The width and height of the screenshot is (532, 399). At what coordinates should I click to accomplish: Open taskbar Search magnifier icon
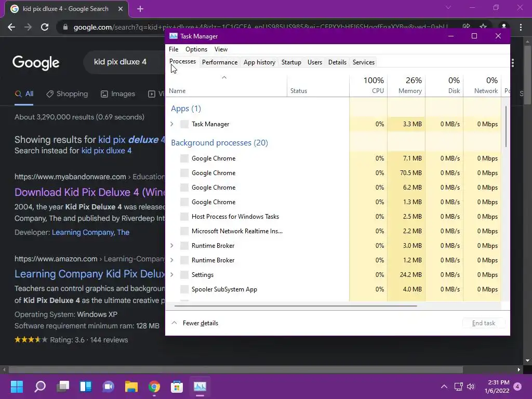coord(40,387)
